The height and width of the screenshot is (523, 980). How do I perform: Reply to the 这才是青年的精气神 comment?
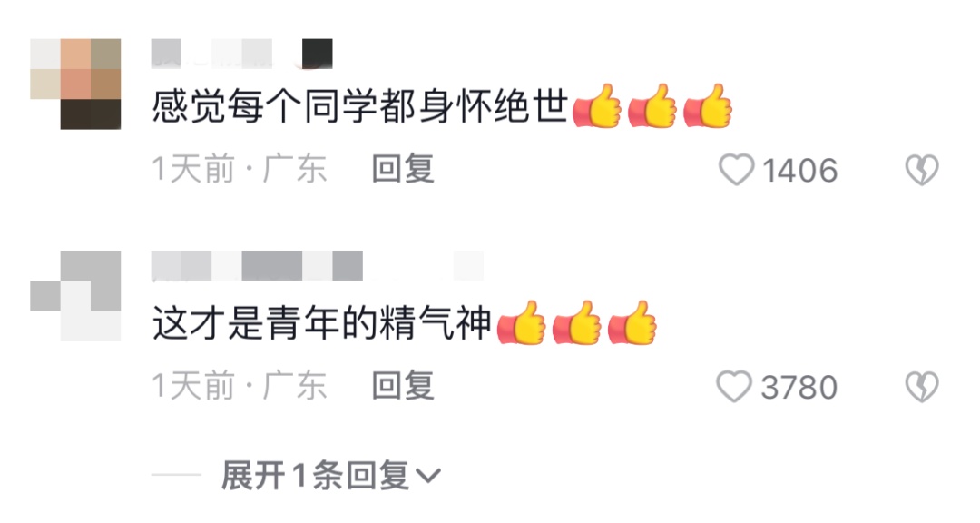pos(403,385)
